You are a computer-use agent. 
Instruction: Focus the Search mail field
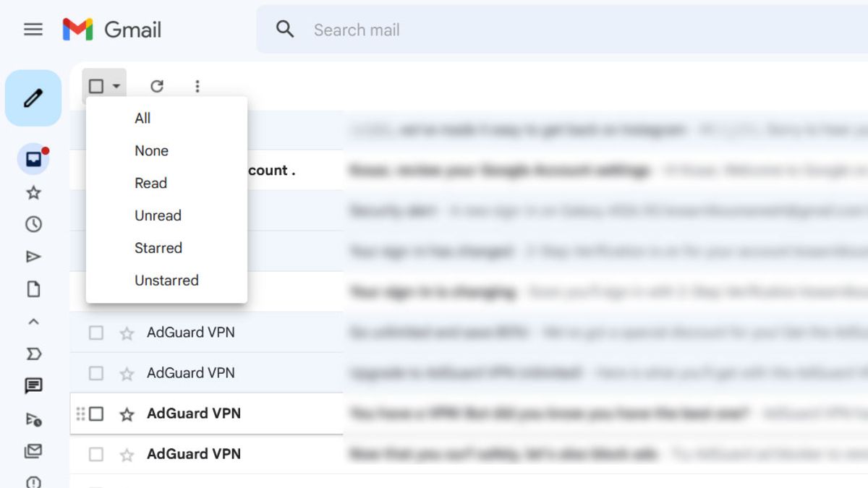(x=562, y=30)
